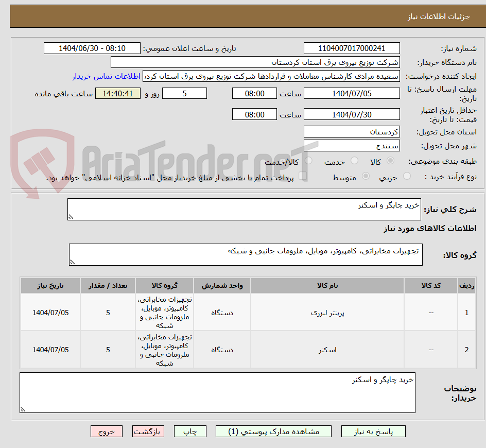486x448 pixels.
Task: Select the کالا/خدمت radio option
Action: click(x=307, y=161)
